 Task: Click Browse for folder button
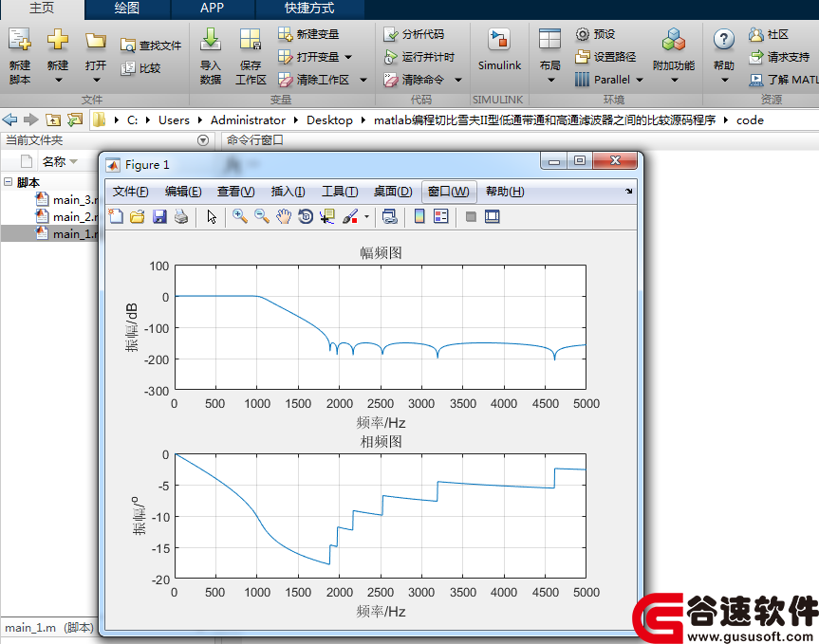coord(75,120)
